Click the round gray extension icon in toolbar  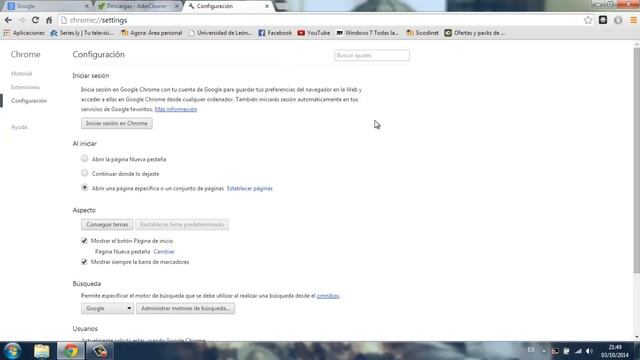pyautogui.click(x=618, y=20)
